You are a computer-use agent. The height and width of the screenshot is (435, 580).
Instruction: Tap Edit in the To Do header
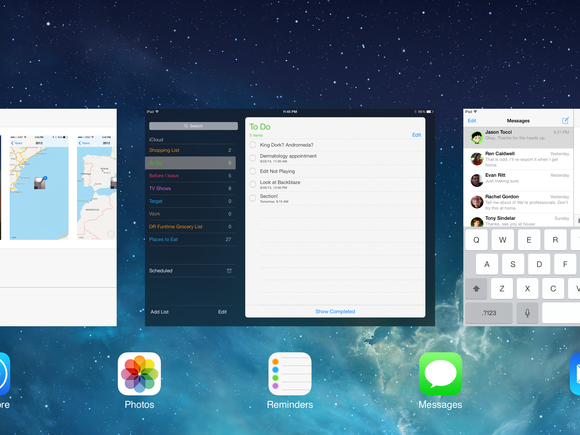click(x=417, y=135)
